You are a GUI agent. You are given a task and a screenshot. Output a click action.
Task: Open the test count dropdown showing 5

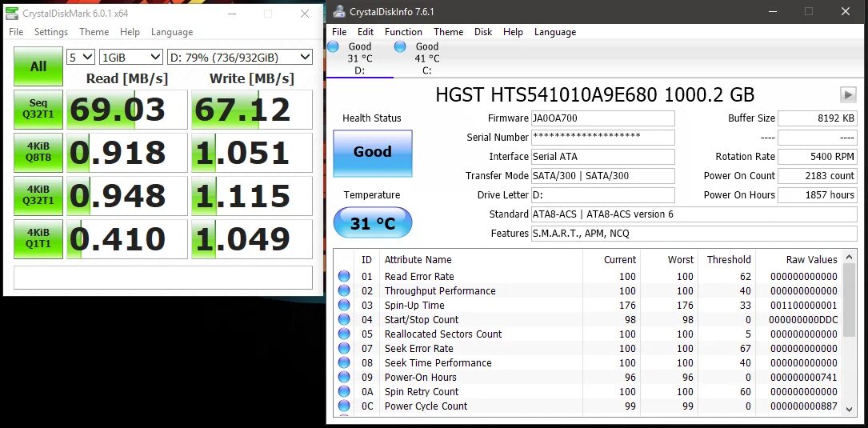coord(81,57)
